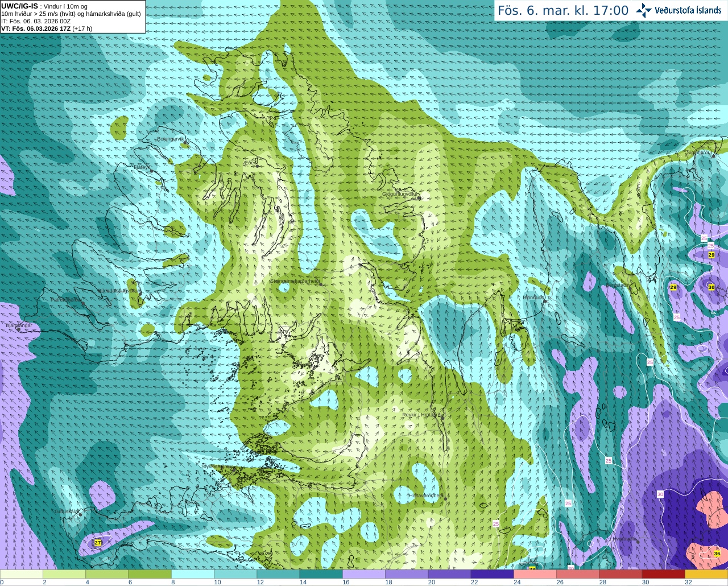Click the dark red 30–32 legend swatch
Image resolution: width=728 pixels, height=586 pixels.
coord(664,573)
